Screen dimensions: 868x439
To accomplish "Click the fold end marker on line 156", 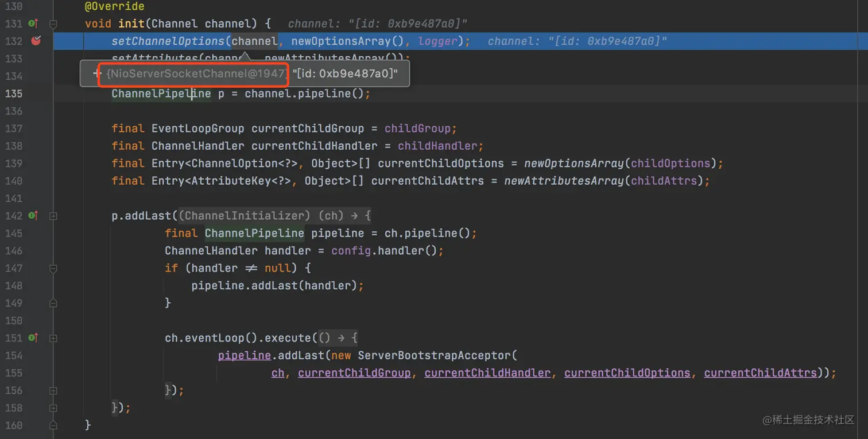I will [53, 390].
